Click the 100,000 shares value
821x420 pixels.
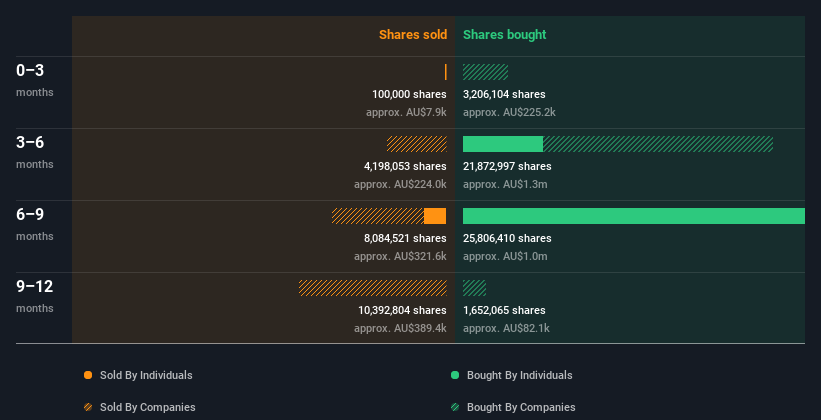(x=409, y=94)
